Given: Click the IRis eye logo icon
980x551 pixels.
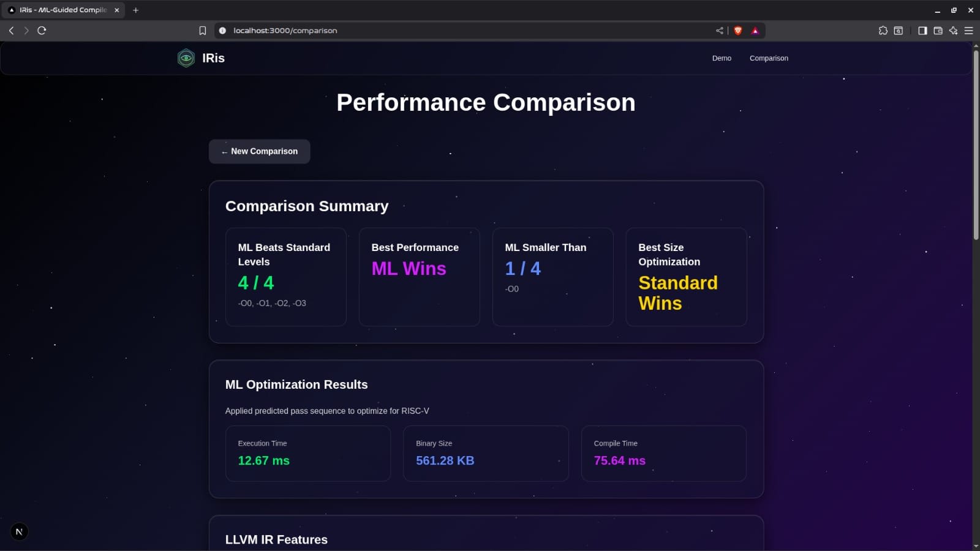Looking at the screenshot, I should tap(186, 58).
